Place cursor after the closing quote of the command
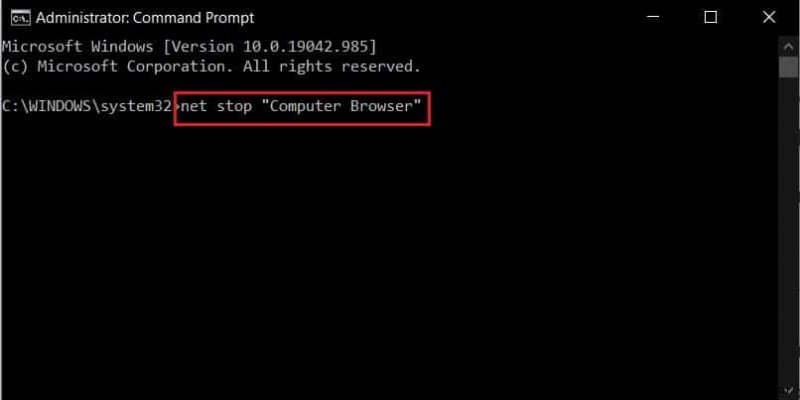The image size is (800, 400). pyautogui.click(x=423, y=107)
